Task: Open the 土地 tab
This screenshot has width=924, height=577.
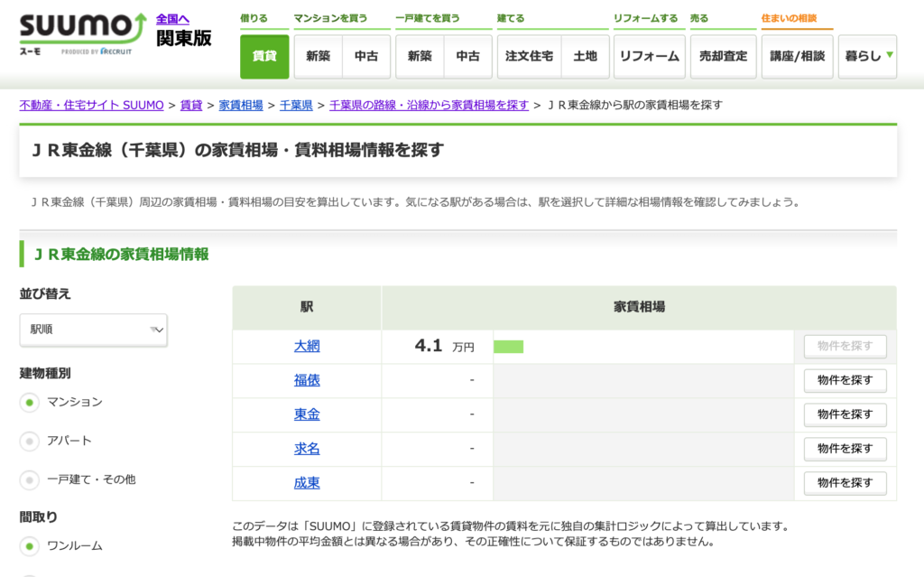Action: [x=585, y=57]
